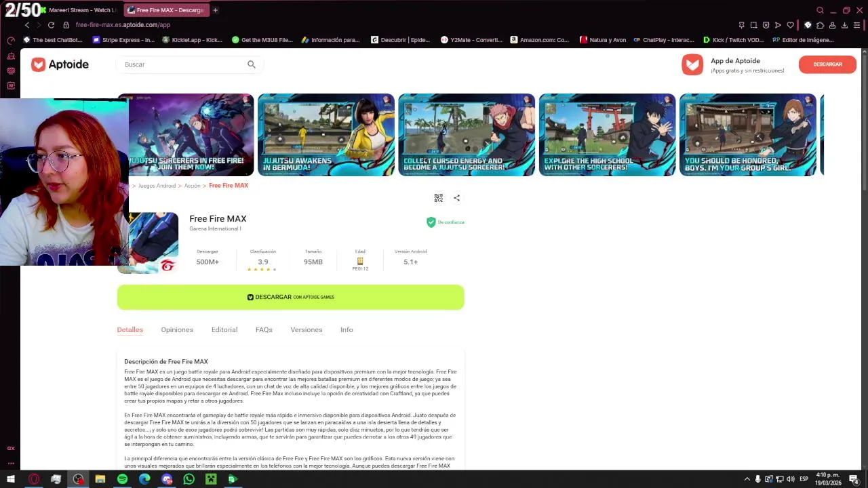Open the Windows Start menu

tap(11, 479)
